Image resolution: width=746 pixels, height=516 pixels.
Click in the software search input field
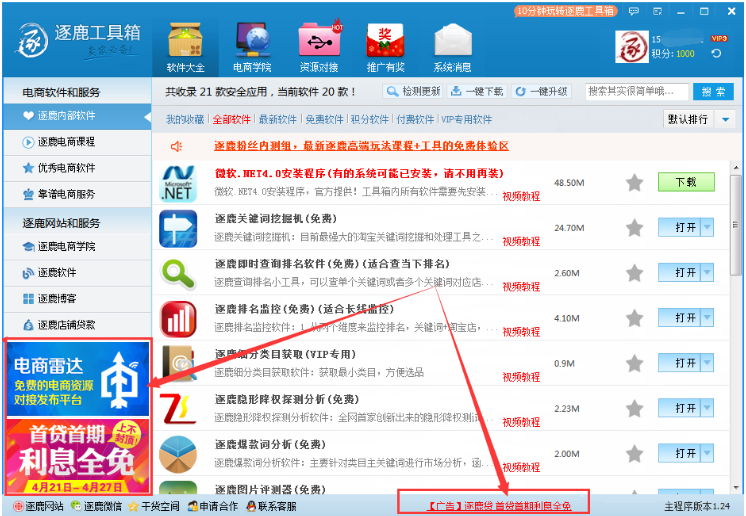tap(637, 91)
